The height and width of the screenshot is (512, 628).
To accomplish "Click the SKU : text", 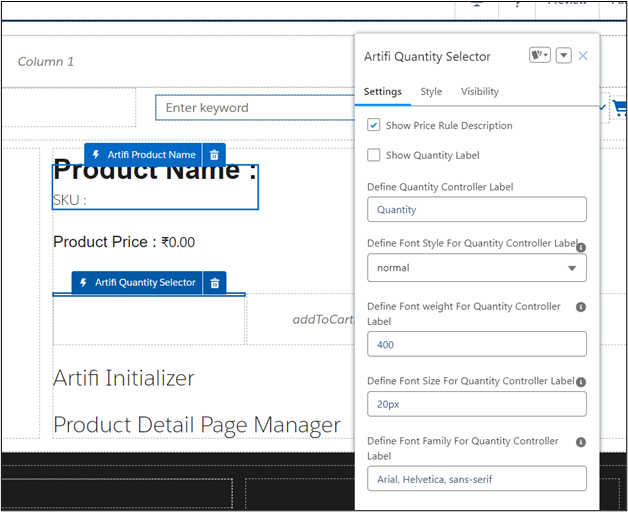I will 70,200.
